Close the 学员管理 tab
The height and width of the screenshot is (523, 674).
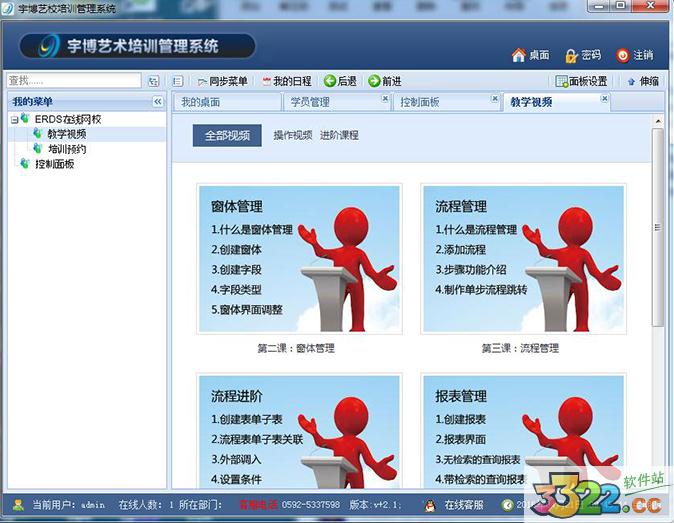385,98
